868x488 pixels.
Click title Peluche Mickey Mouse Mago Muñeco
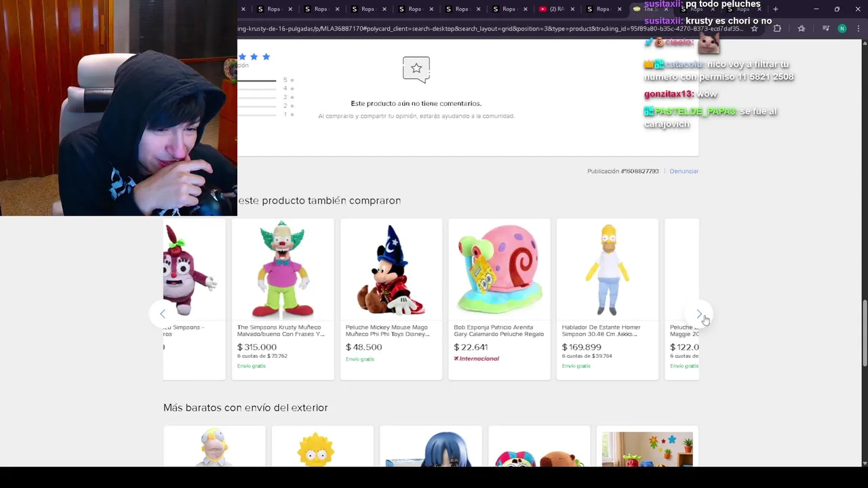387,331
